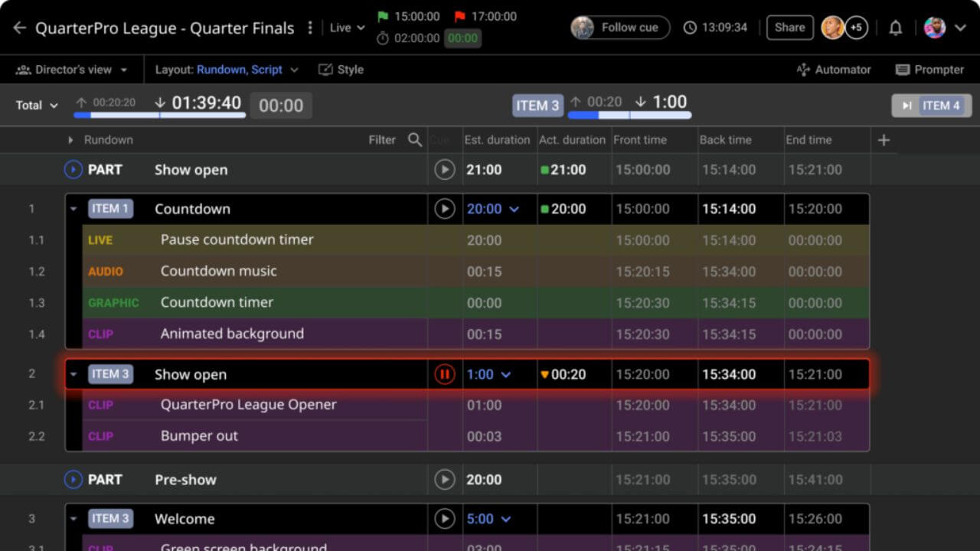The height and width of the screenshot is (551, 980).
Task: Click the notification bell icon
Action: 895,28
